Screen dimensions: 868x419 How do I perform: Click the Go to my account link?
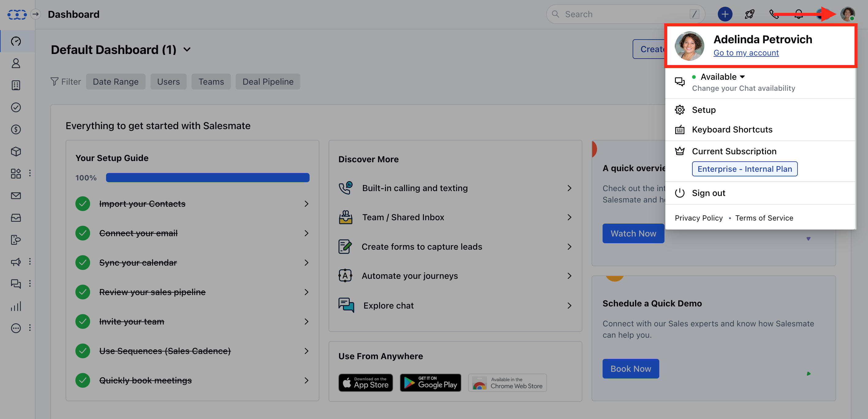(746, 53)
